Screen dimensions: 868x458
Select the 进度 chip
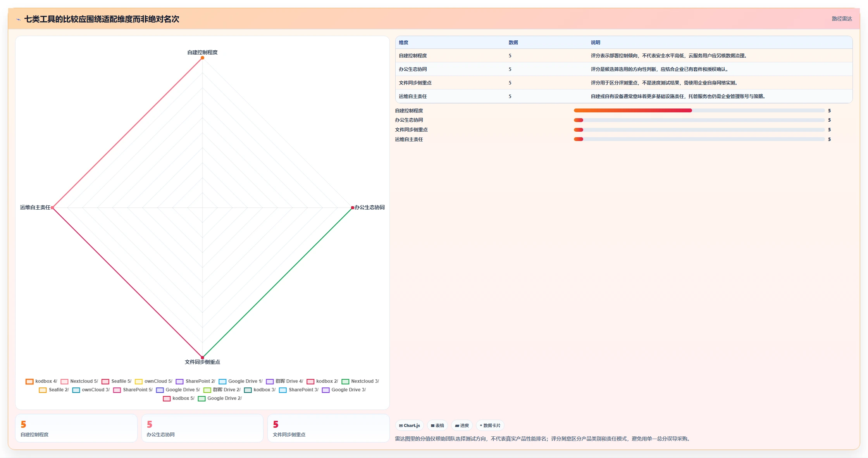tap(462, 425)
